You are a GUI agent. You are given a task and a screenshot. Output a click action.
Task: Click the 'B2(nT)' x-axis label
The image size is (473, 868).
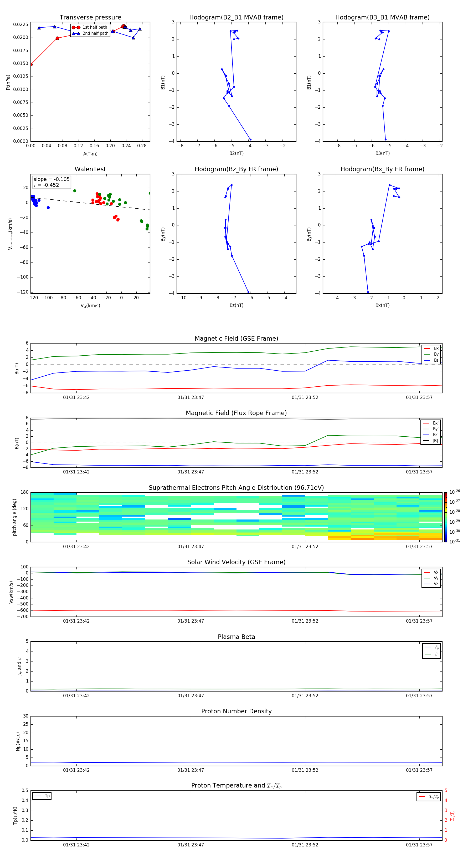[x=236, y=153]
